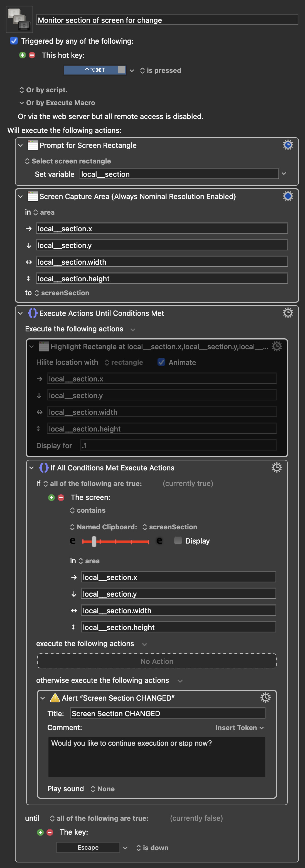Open the Play sound None popup

pyautogui.click(x=103, y=789)
